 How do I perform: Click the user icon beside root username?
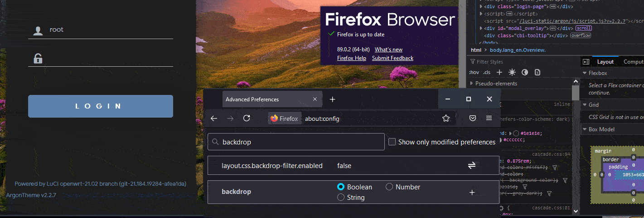[x=38, y=30]
